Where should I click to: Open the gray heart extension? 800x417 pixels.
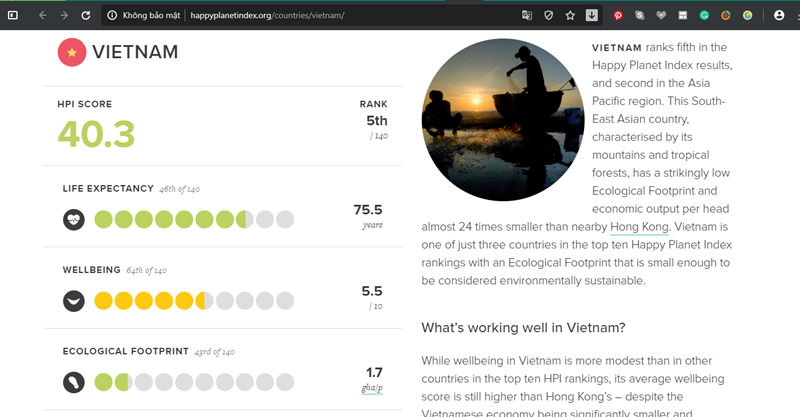[661, 15]
